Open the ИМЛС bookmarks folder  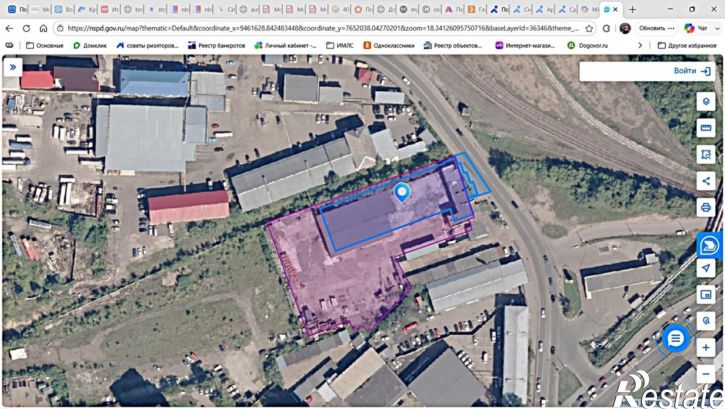(340, 45)
